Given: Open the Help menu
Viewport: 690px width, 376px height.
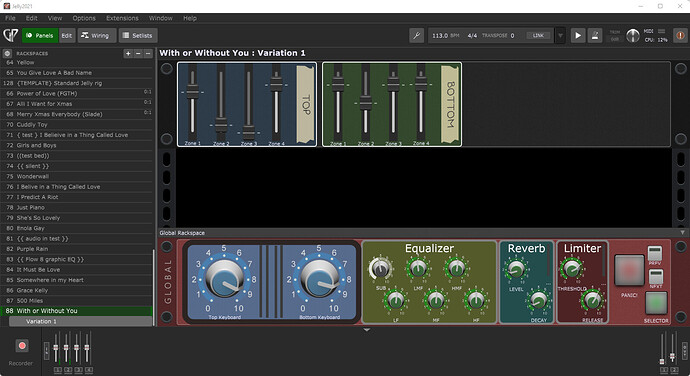Looking at the screenshot, I should [x=190, y=18].
